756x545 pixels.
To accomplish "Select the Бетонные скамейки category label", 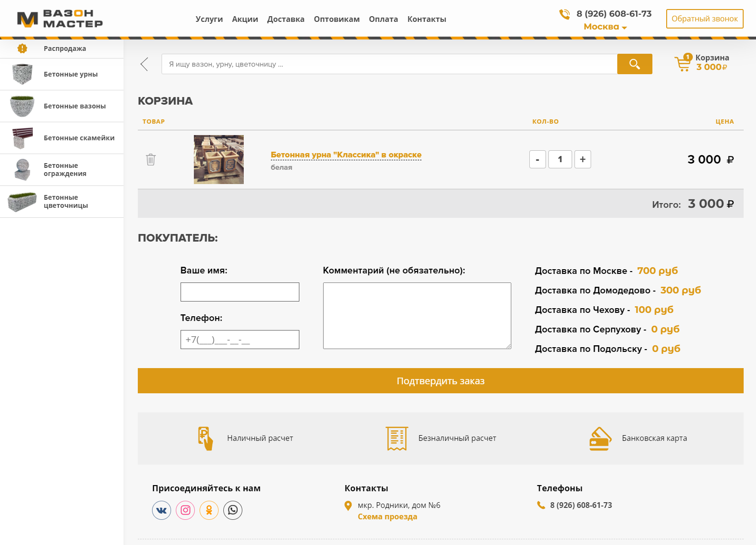I will coord(79,138).
